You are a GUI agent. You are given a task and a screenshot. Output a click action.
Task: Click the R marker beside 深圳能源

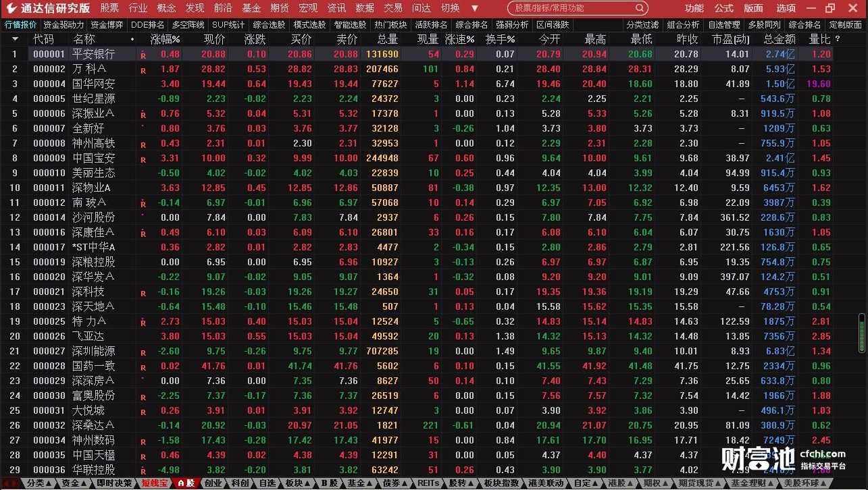point(143,352)
